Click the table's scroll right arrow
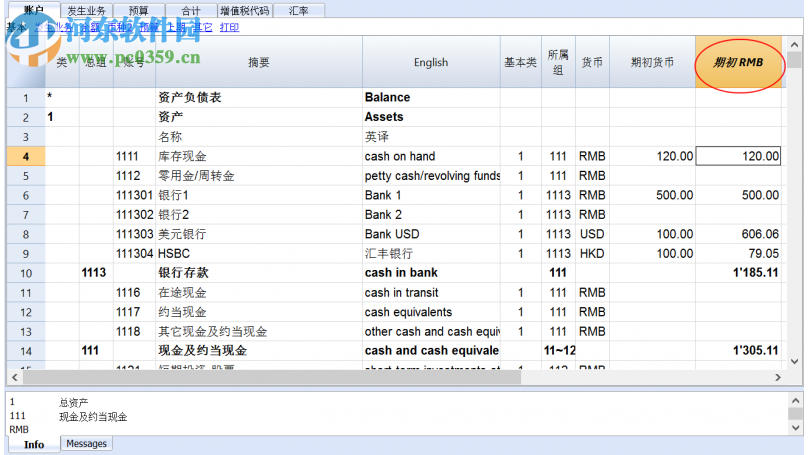 tap(778, 378)
